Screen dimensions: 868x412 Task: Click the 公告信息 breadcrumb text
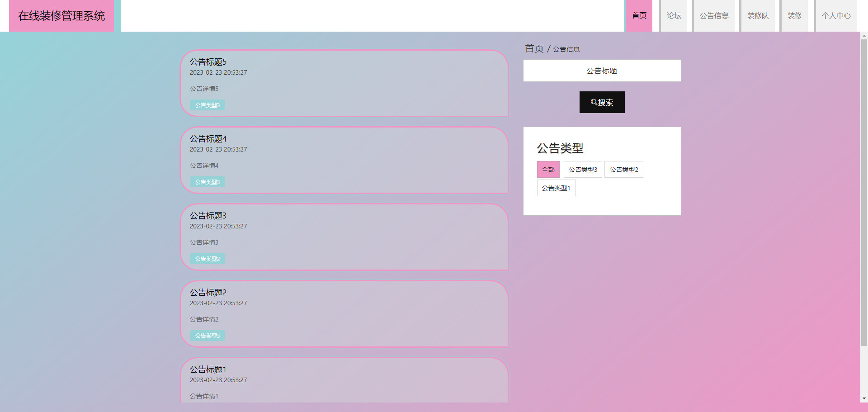tap(566, 49)
